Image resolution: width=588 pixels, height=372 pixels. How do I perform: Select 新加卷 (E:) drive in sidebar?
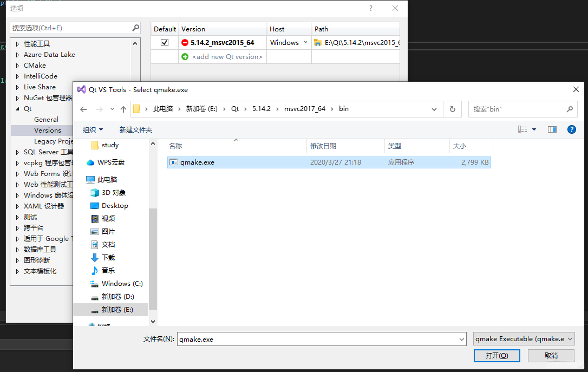click(112, 310)
